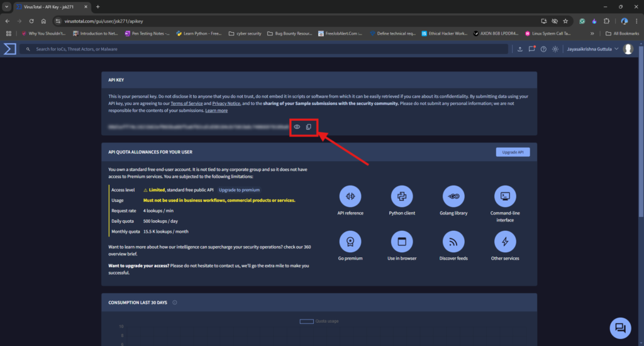Reveal the hidden API key with eye icon

click(x=297, y=127)
